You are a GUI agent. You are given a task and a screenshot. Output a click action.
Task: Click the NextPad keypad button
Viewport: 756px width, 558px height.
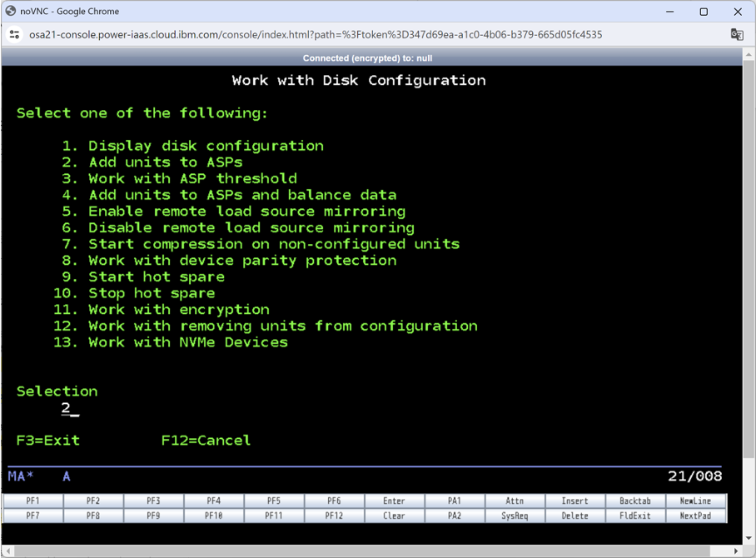pos(696,516)
